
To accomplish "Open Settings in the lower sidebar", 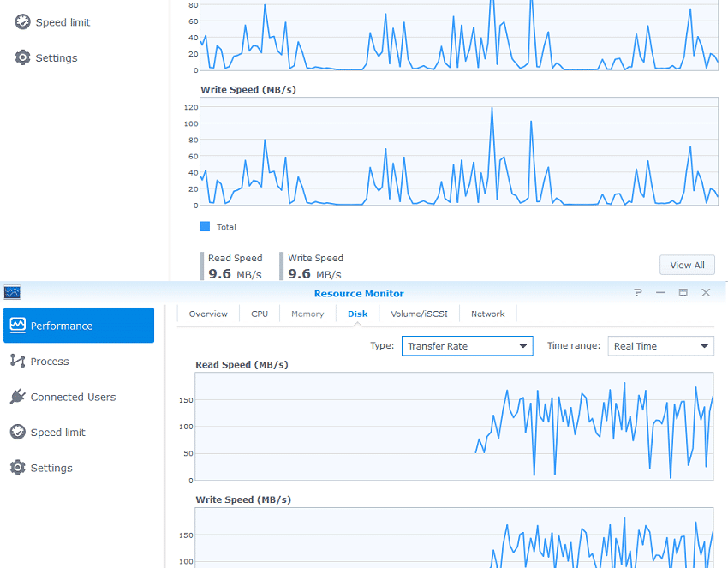I will [x=41, y=468].
